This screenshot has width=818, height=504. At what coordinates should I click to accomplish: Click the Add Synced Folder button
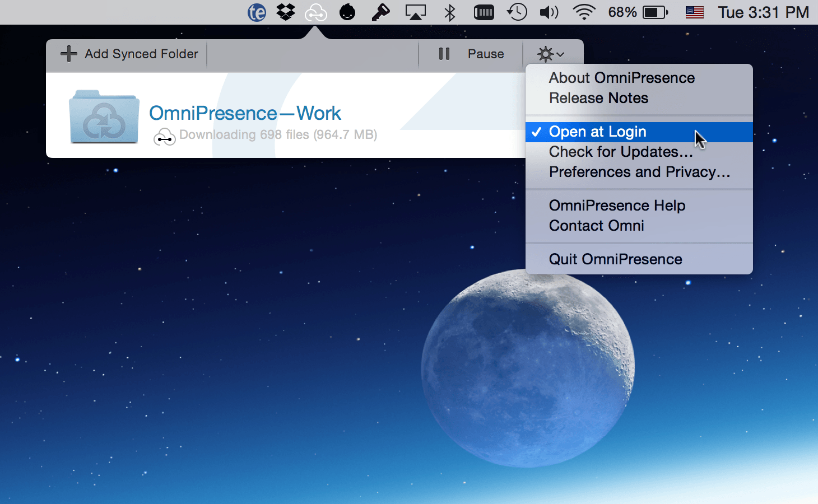pyautogui.click(x=129, y=54)
